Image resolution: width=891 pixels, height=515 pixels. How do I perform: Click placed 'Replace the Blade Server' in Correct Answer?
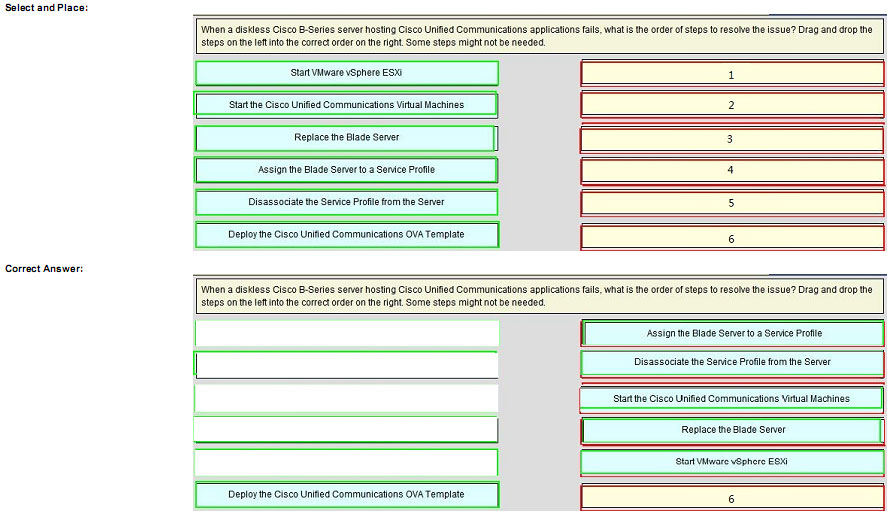tap(733, 431)
